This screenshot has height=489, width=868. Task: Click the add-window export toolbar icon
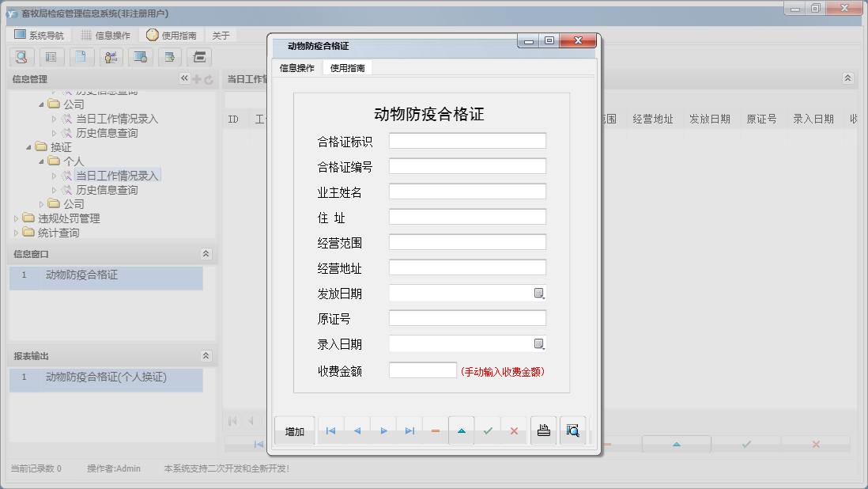click(170, 57)
